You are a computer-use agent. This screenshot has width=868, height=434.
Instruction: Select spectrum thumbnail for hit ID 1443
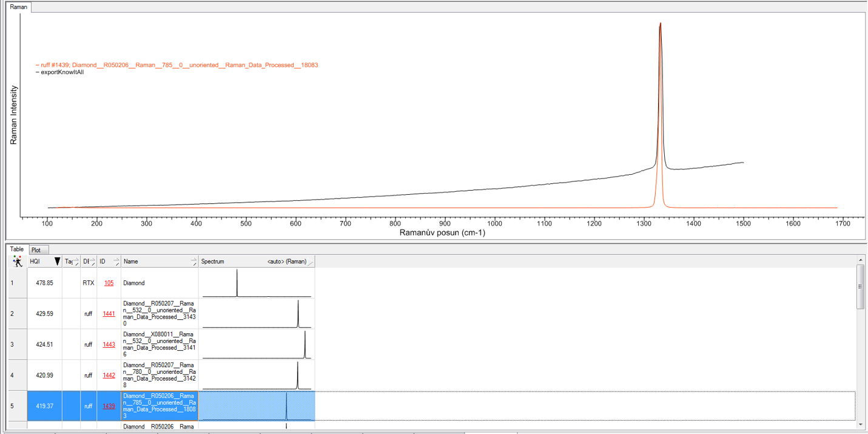pyautogui.click(x=257, y=345)
